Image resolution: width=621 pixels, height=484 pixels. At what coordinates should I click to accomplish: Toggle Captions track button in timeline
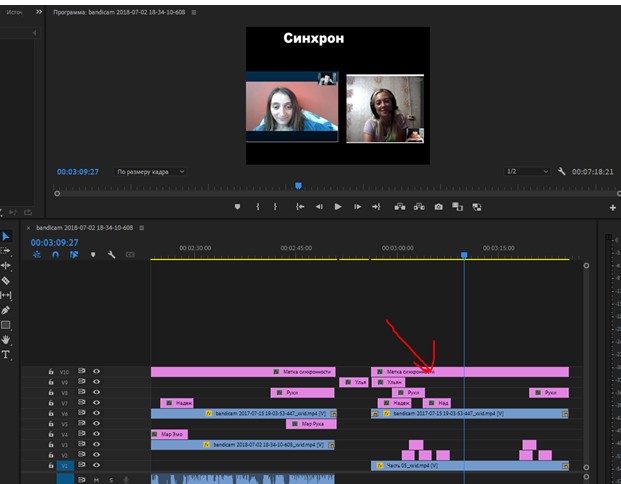click(130, 255)
